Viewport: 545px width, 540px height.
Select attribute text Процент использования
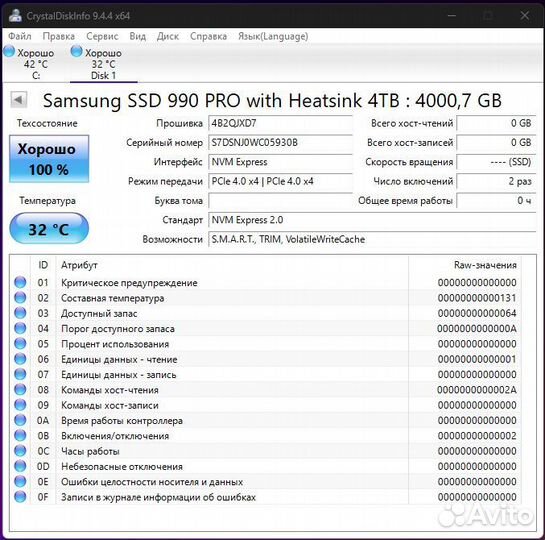click(x=115, y=344)
